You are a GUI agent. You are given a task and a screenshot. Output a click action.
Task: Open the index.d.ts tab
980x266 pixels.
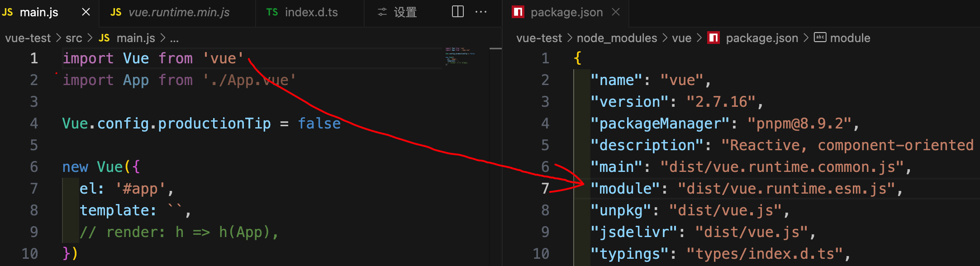(x=311, y=12)
